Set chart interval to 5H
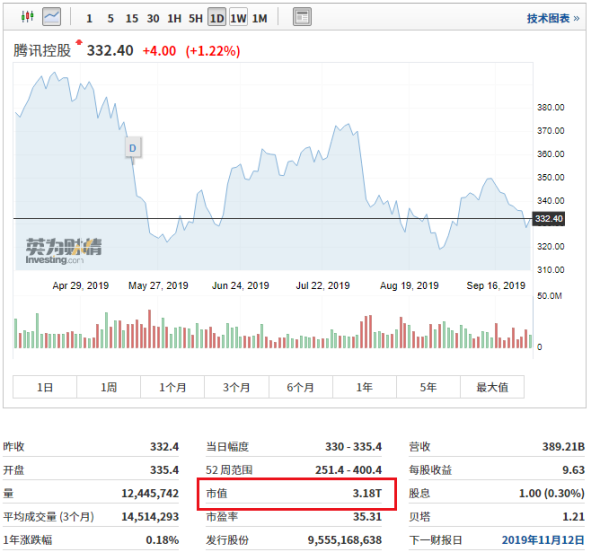 196,18
